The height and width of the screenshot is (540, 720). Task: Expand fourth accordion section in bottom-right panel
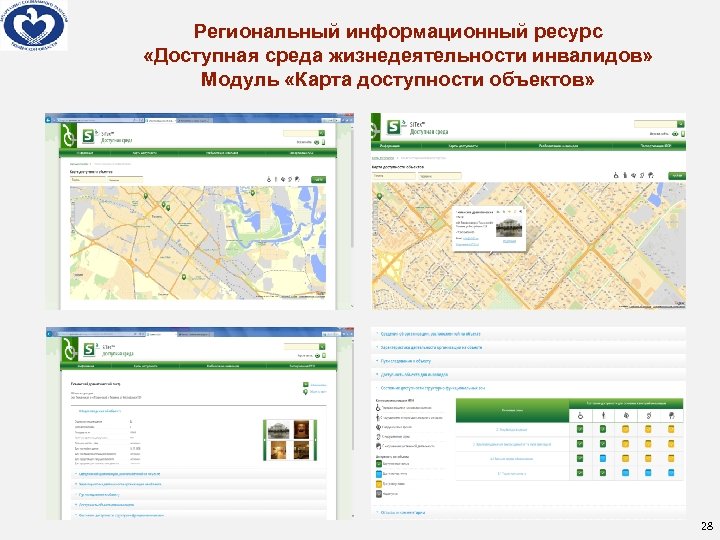[528, 374]
